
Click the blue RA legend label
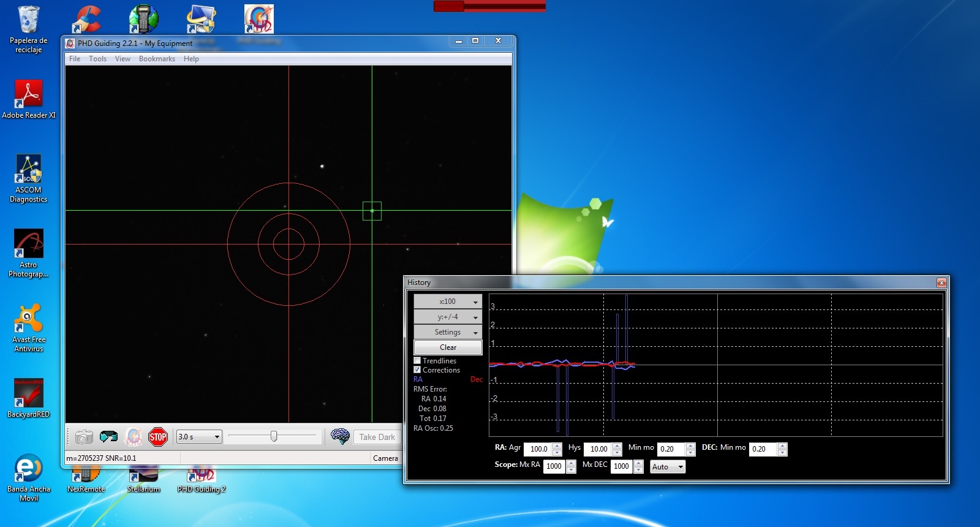(418, 379)
